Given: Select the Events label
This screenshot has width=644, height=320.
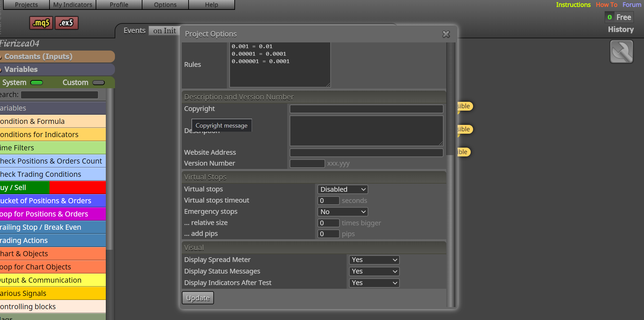Looking at the screenshot, I should click(134, 31).
